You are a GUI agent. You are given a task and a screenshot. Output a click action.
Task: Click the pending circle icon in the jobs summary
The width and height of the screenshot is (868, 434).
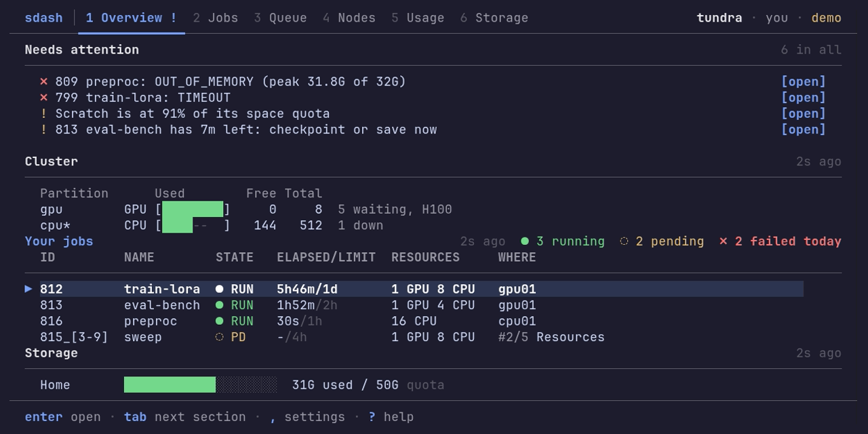point(624,241)
